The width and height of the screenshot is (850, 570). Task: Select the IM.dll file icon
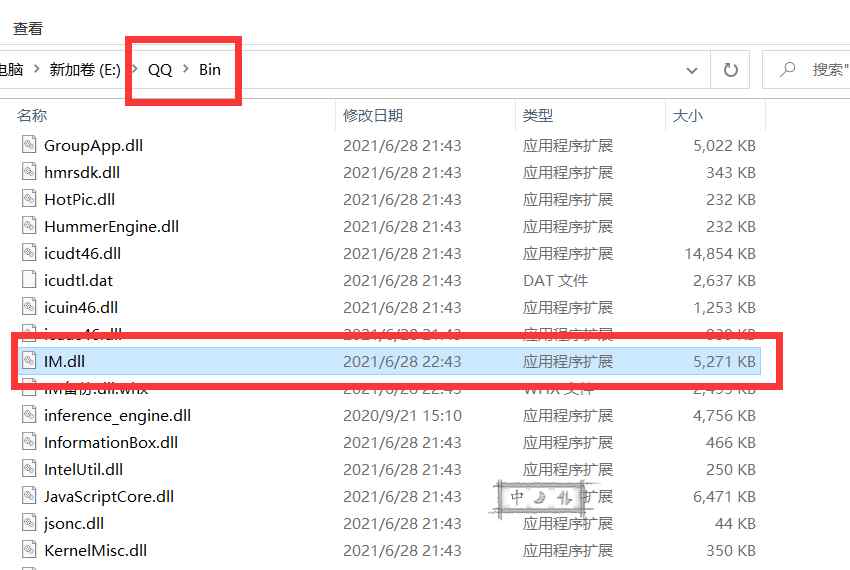(29, 361)
